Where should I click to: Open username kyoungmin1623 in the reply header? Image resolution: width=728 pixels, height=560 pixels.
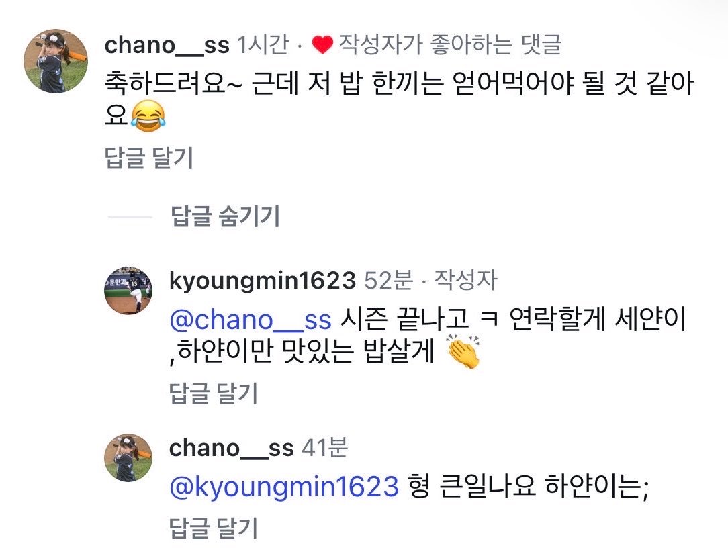[263, 281]
